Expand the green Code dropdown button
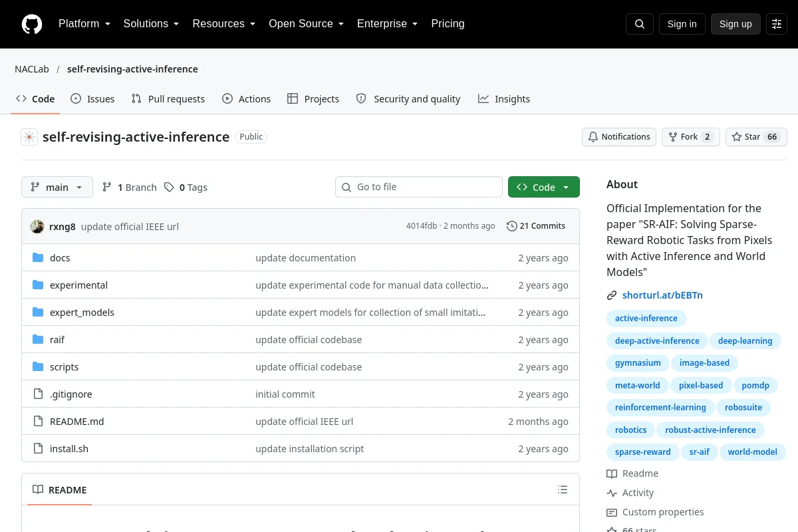Image resolution: width=798 pixels, height=532 pixels. click(x=544, y=188)
